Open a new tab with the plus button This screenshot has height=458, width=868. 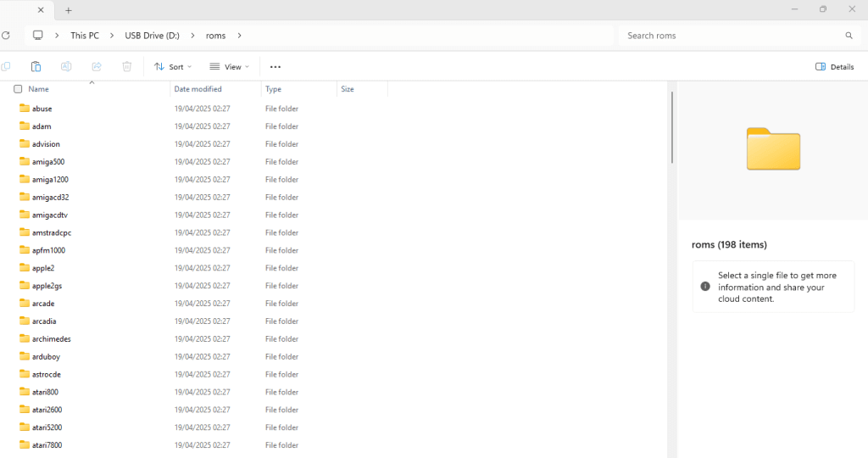pos(69,10)
